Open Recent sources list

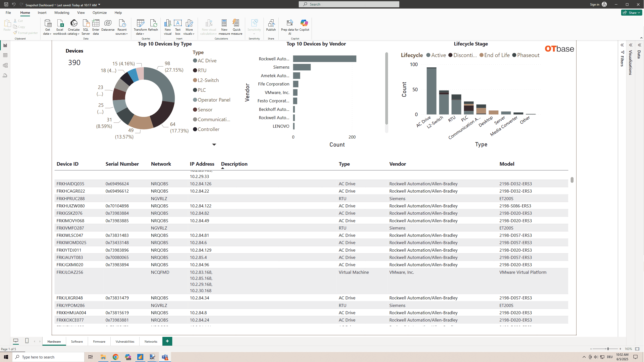[x=122, y=27]
